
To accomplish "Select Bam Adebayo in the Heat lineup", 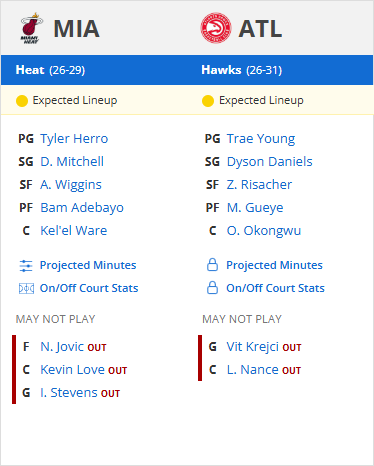I will tap(82, 208).
